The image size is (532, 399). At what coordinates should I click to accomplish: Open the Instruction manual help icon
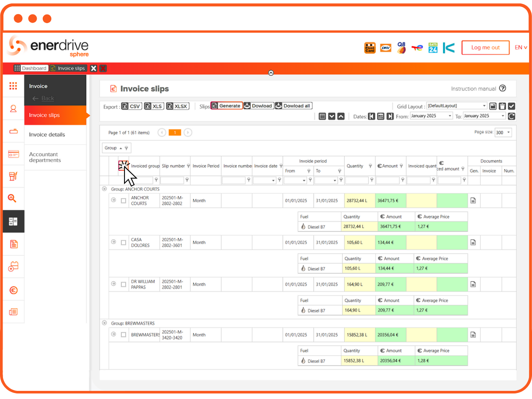(502, 89)
